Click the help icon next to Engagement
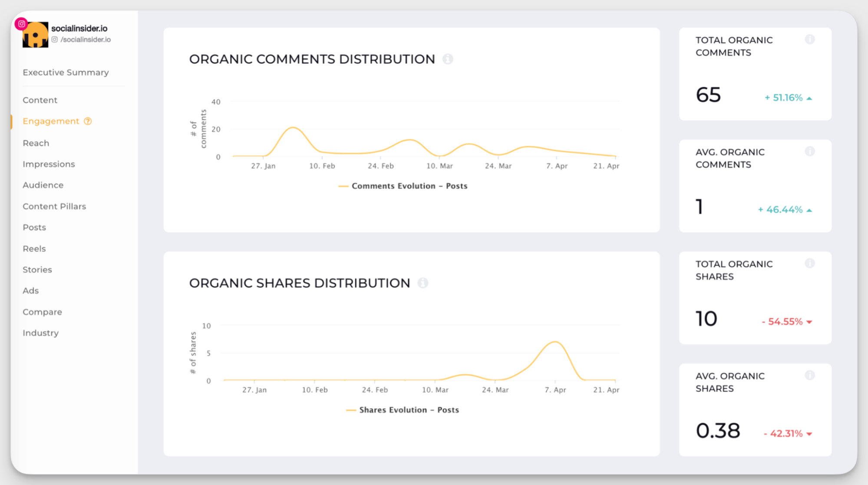The height and width of the screenshot is (485, 868). (x=88, y=121)
